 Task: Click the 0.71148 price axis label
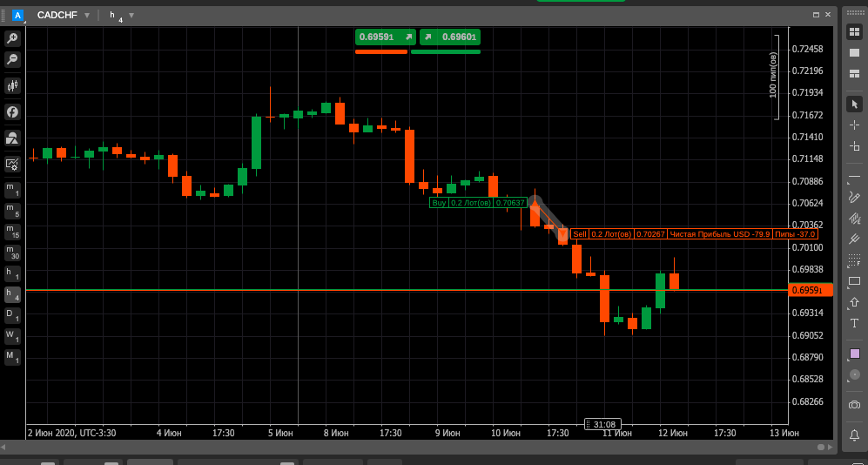tap(808, 158)
